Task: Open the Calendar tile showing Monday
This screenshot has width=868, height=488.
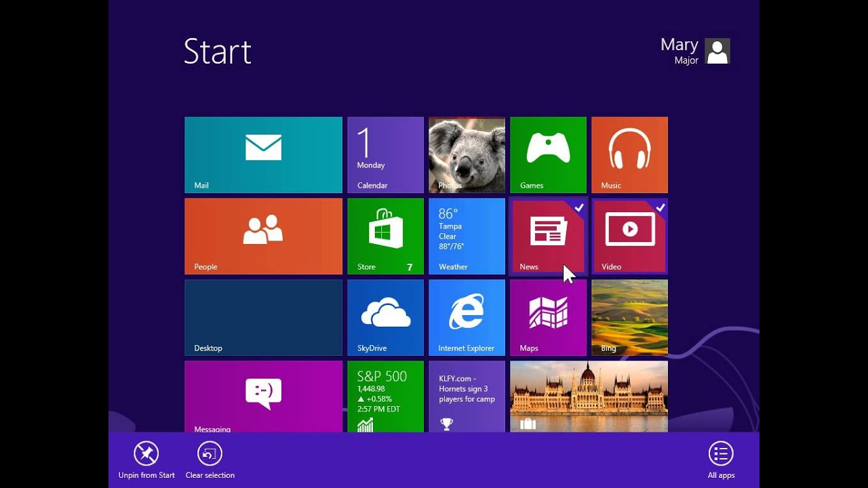Action: point(385,155)
